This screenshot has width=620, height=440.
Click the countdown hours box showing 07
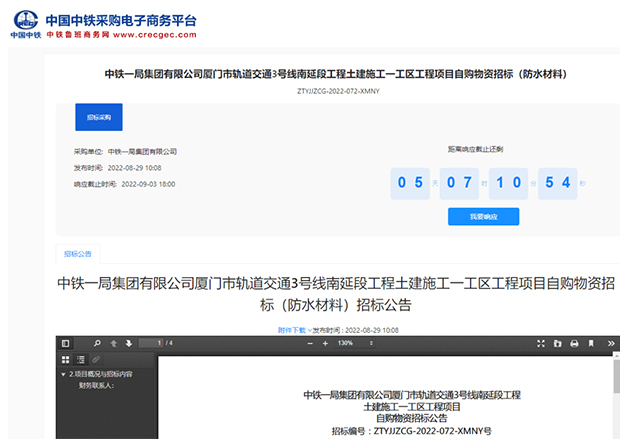pyautogui.click(x=459, y=183)
